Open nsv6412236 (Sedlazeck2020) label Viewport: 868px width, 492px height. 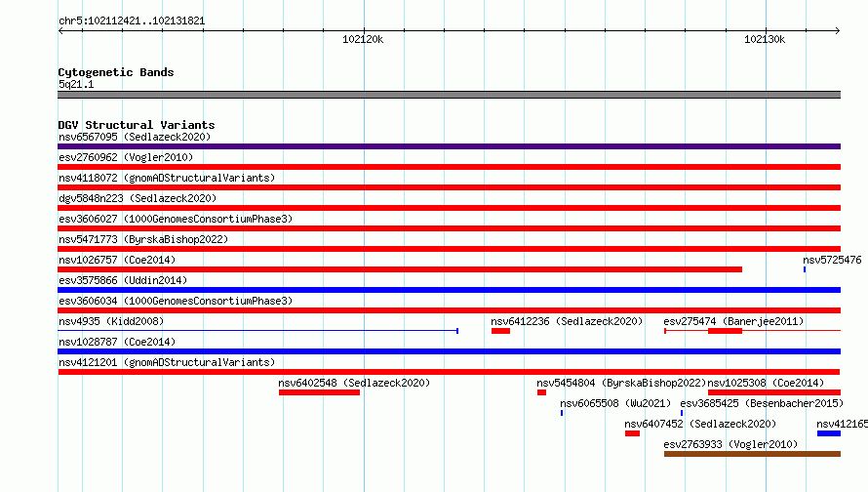tap(567, 321)
